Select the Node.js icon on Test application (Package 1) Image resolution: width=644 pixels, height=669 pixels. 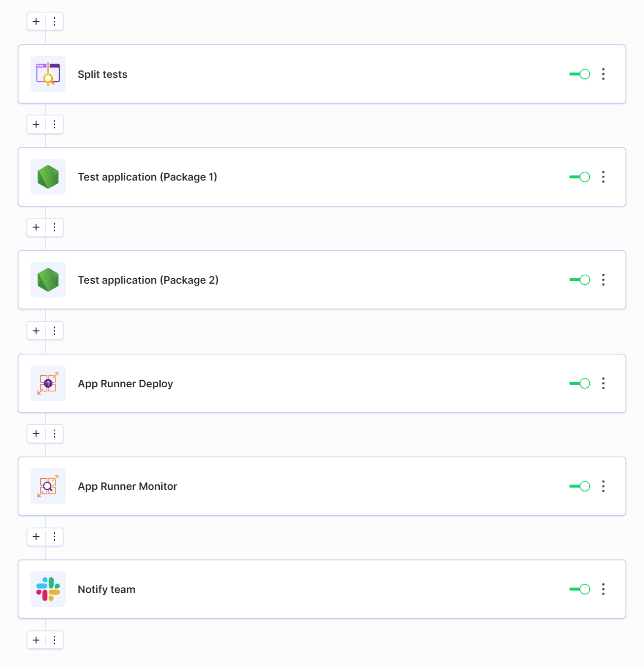tap(48, 177)
